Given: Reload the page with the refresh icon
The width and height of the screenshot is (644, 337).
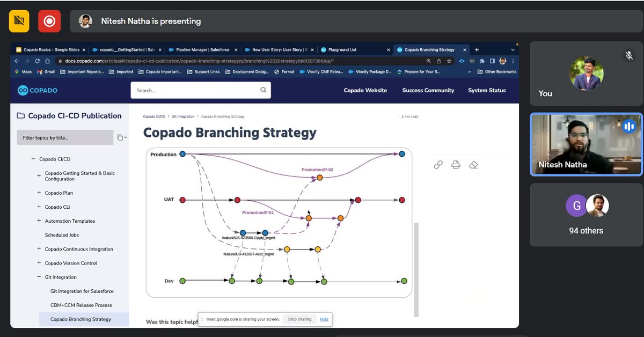Looking at the screenshot, I should point(38,61).
